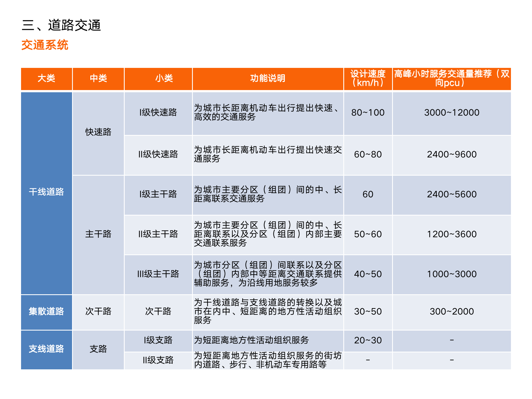The height and width of the screenshot is (399, 532).
Task: Click the 集散道路 category cell
Action: (46, 311)
